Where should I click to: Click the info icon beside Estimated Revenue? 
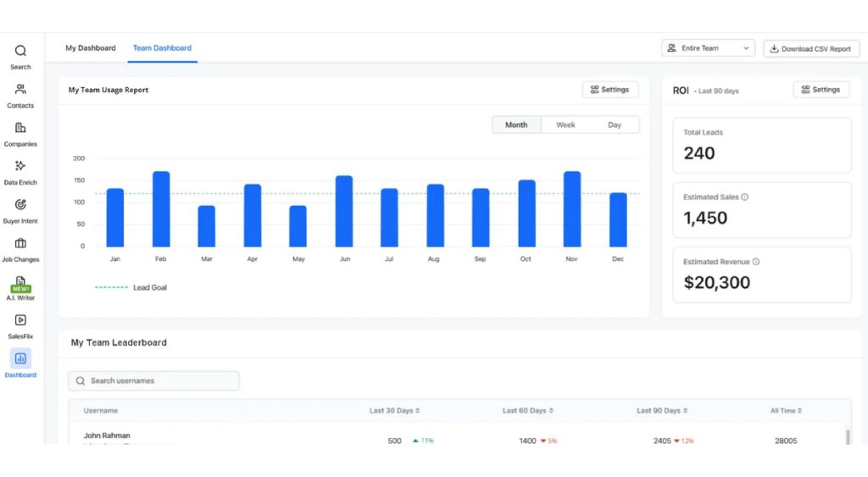[755, 262]
